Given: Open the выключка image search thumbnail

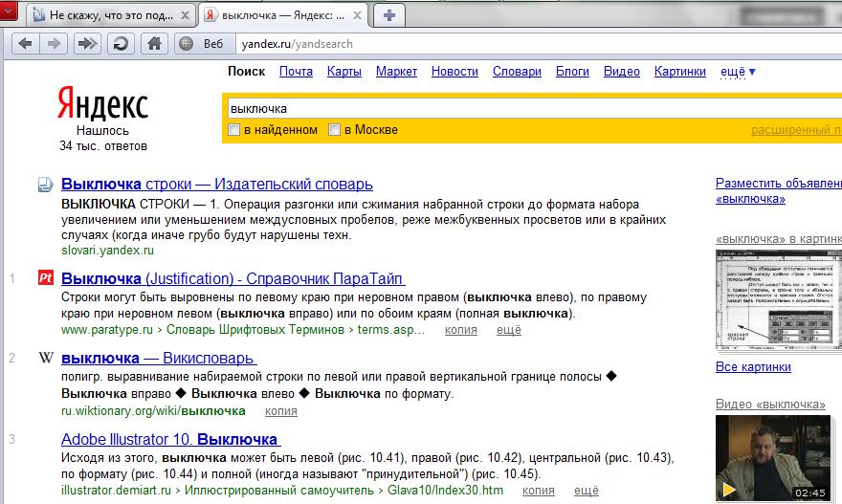Looking at the screenshot, I should pos(779,300).
